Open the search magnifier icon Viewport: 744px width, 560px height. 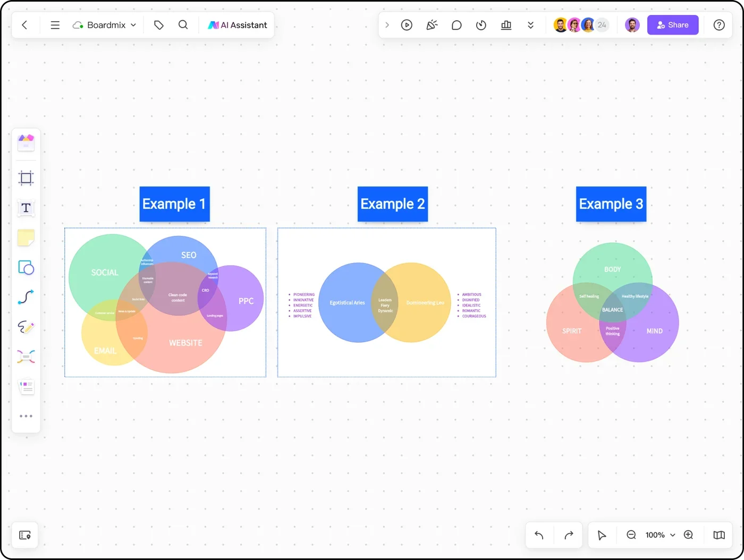pos(183,25)
